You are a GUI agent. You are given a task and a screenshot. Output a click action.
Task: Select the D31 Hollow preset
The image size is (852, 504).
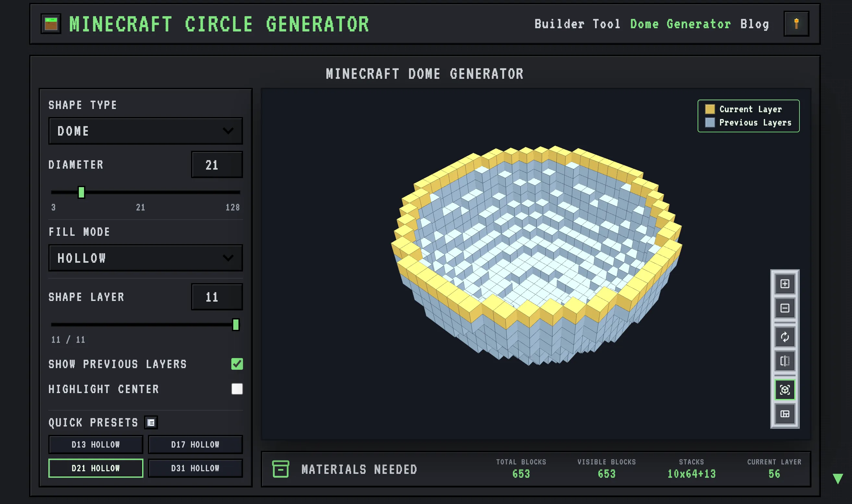click(195, 468)
